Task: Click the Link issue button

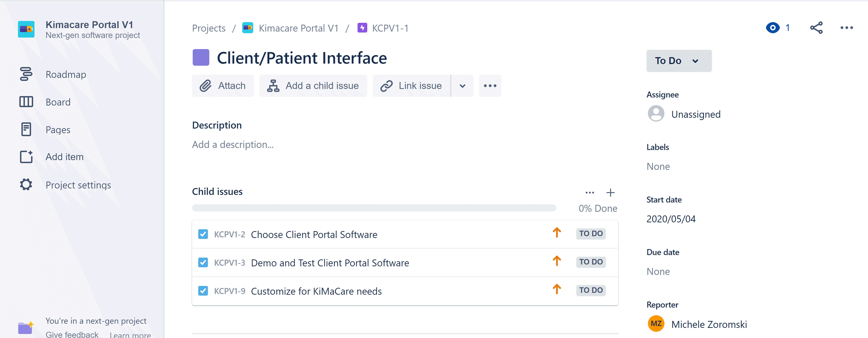Action: click(411, 86)
